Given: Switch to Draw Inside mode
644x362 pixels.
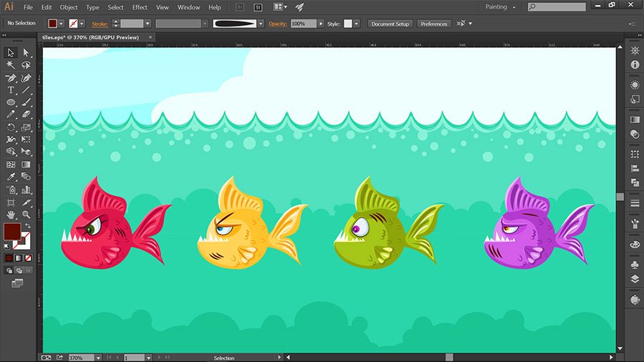Looking at the screenshot, I should coord(28,270).
